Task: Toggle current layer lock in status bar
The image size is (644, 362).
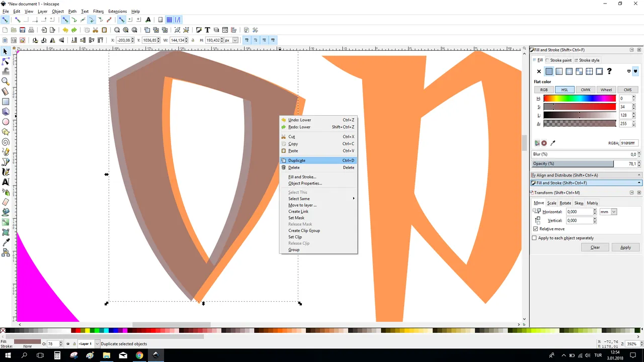Action: [x=74, y=344]
